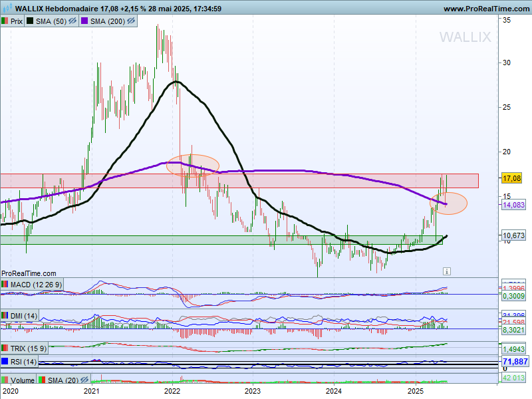Click the Volume panel icon
Screen dimensions: 532x399
[5, 380]
